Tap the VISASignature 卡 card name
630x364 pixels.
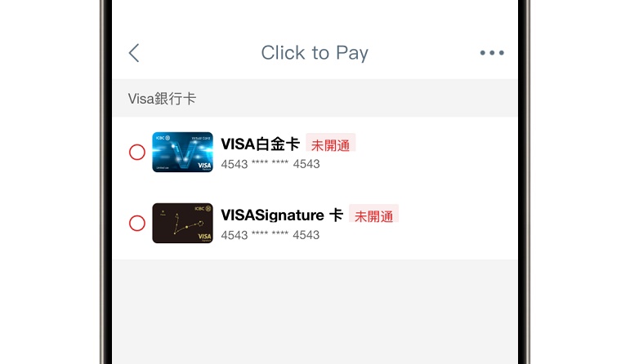[282, 215]
